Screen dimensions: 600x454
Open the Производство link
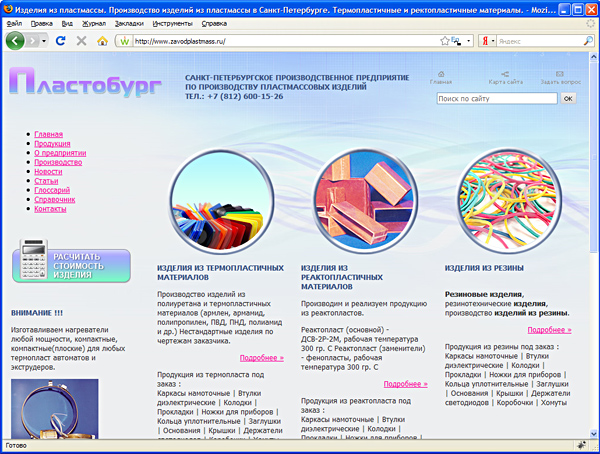(x=58, y=162)
